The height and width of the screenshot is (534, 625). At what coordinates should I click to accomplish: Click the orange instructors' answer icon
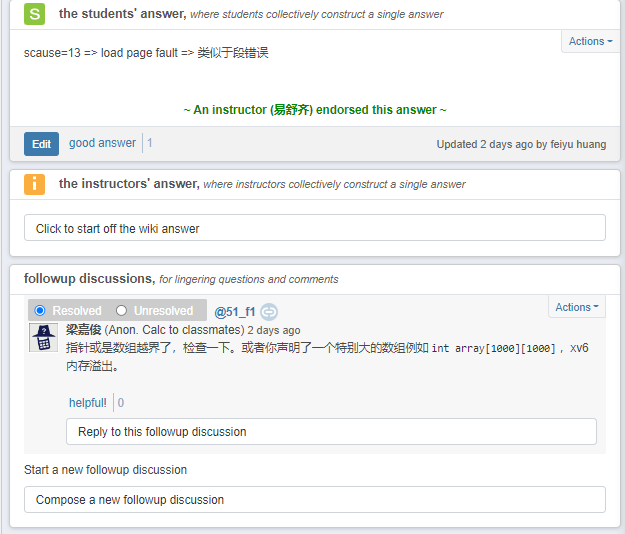35,184
